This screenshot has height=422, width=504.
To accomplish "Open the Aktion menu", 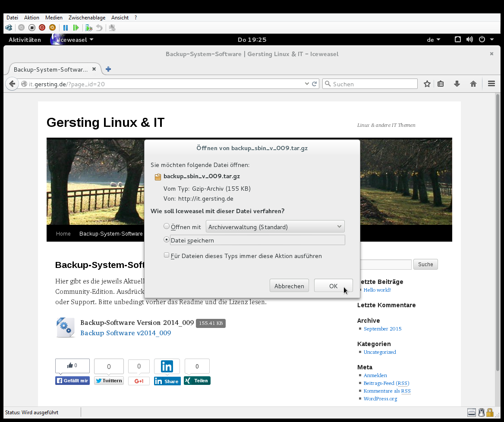I will [x=31, y=18].
